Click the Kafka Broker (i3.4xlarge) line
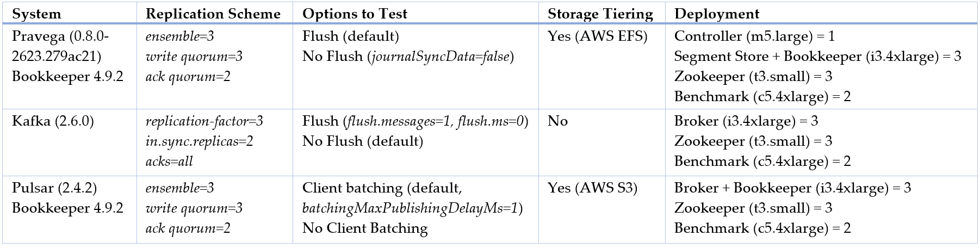The image size is (980, 248). point(746,121)
